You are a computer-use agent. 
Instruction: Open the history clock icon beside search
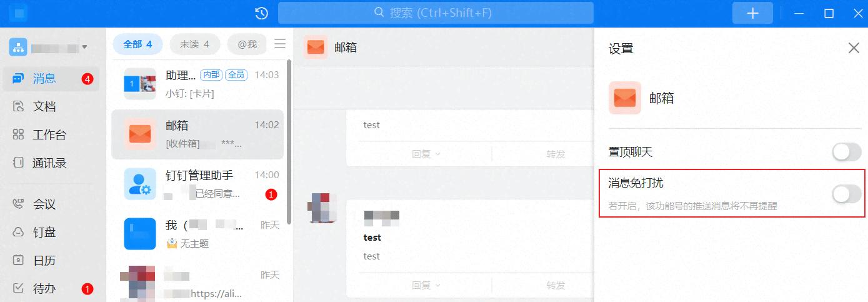262,13
